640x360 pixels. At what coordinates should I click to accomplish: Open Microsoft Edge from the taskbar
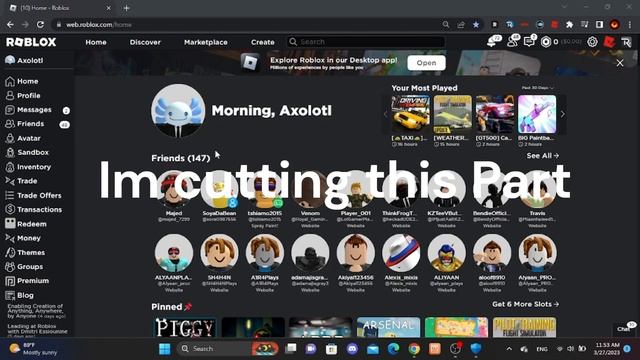click(x=393, y=349)
